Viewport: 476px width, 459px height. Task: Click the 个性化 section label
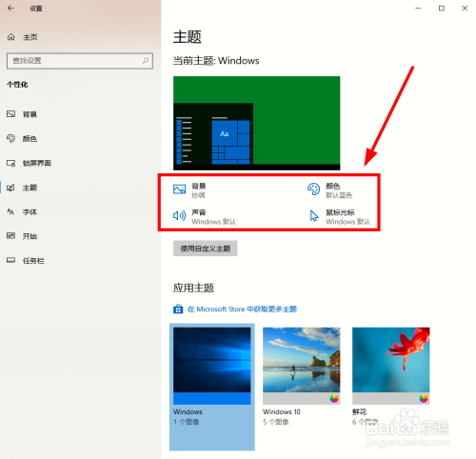pyautogui.click(x=17, y=85)
